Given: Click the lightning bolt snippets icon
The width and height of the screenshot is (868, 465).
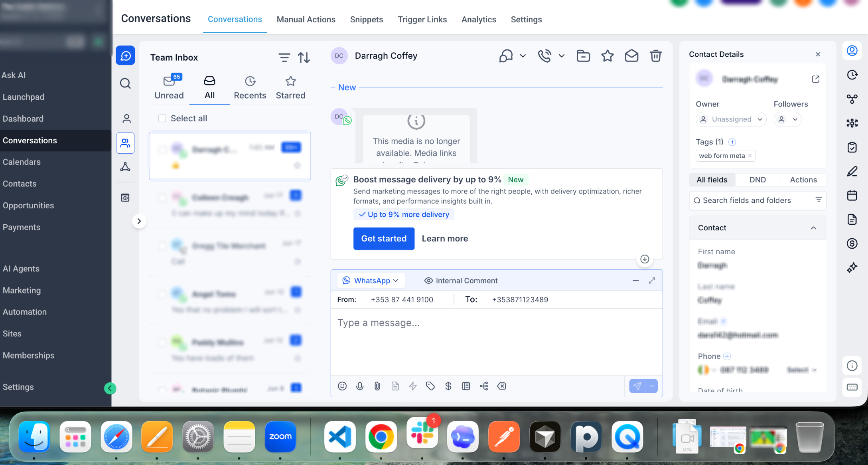Looking at the screenshot, I should 413,386.
